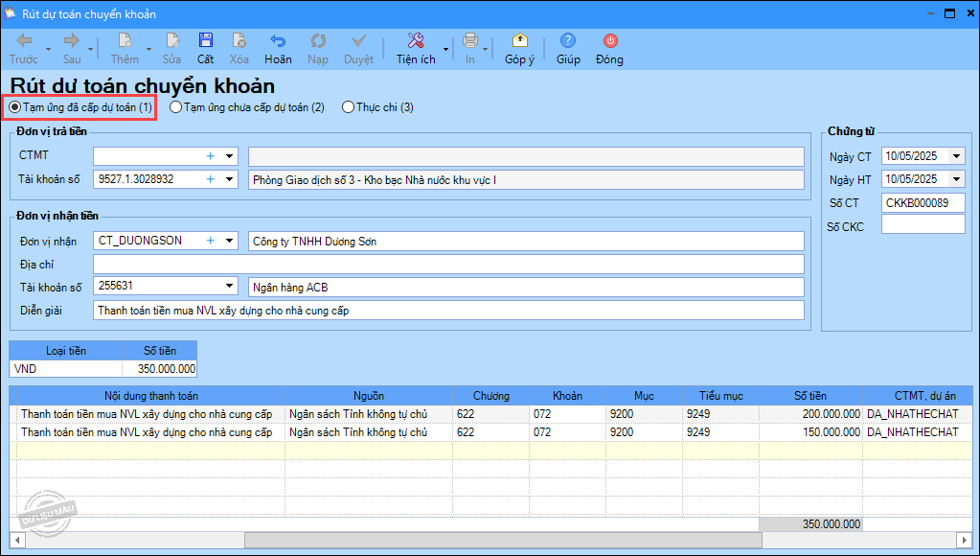980x556 pixels.
Task: Click the Cất save icon in toolbar
Action: (205, 41)
